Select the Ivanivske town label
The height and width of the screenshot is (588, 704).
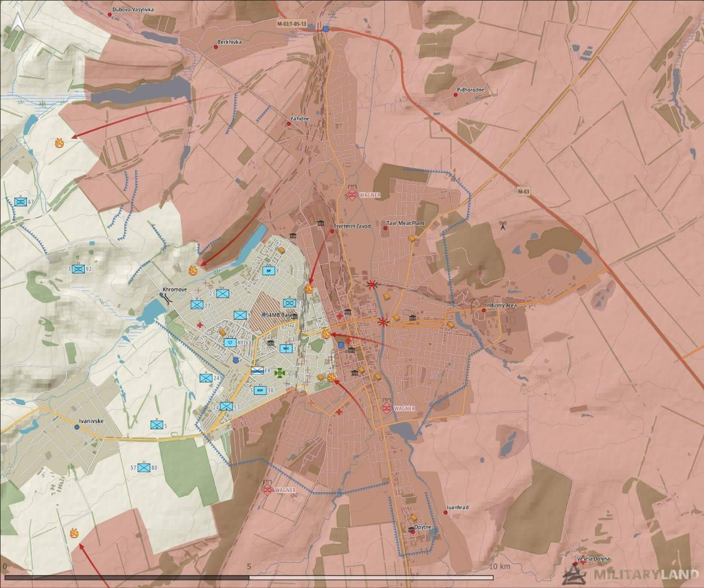point(91,421)
